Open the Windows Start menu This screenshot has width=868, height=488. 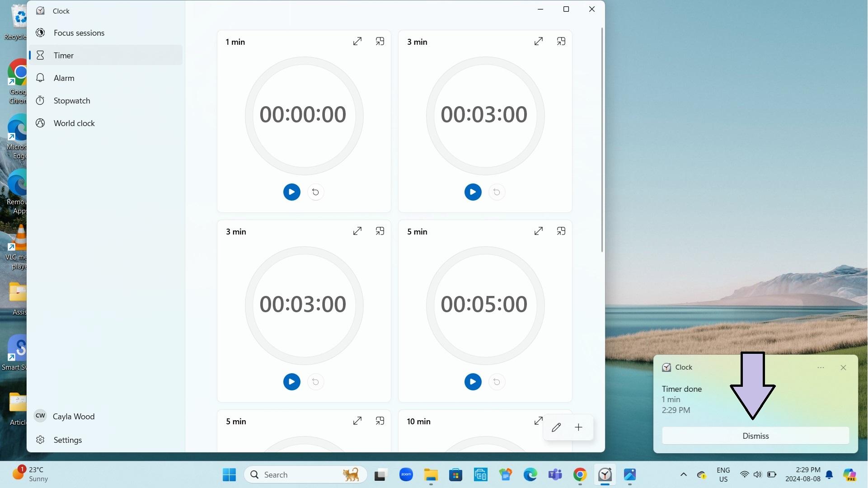point(230,475)
